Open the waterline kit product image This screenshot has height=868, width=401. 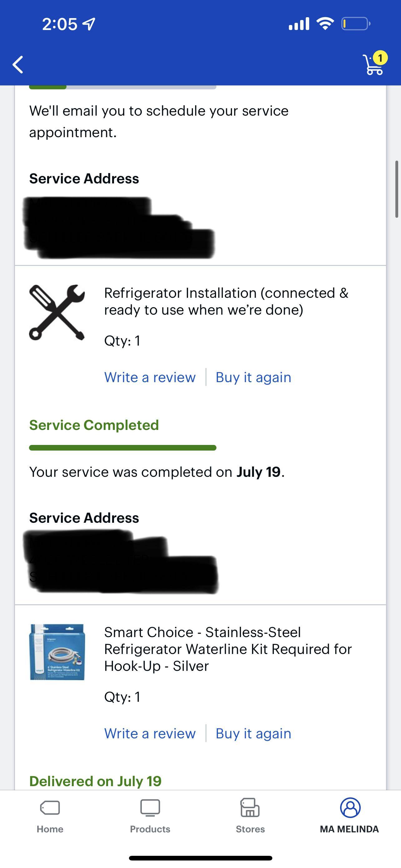(57, 652)
